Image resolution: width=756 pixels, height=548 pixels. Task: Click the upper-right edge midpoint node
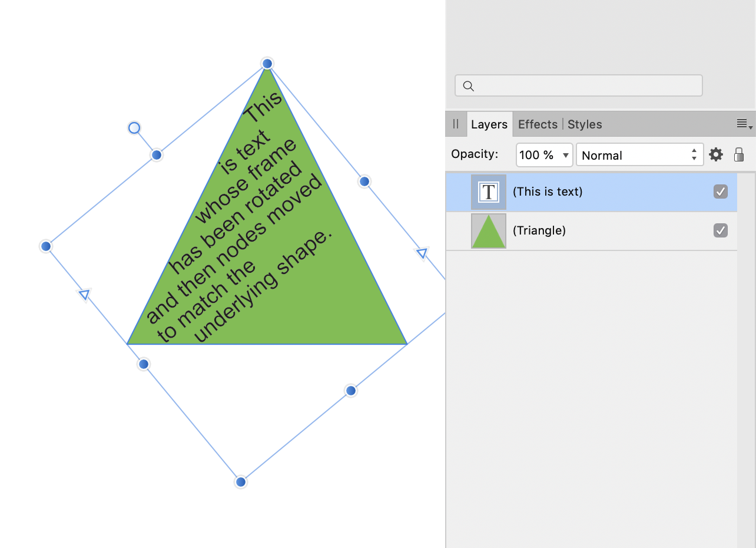364,181
